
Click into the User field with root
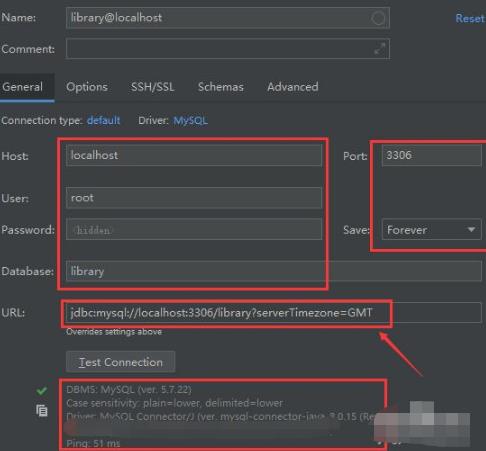click(194, 198)
